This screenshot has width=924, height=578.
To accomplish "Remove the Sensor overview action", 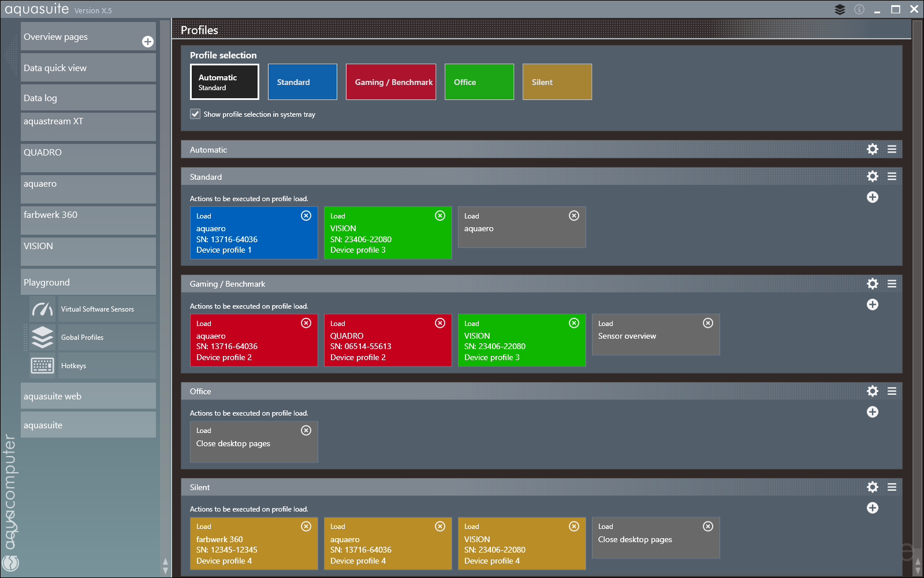I will 708,323.
